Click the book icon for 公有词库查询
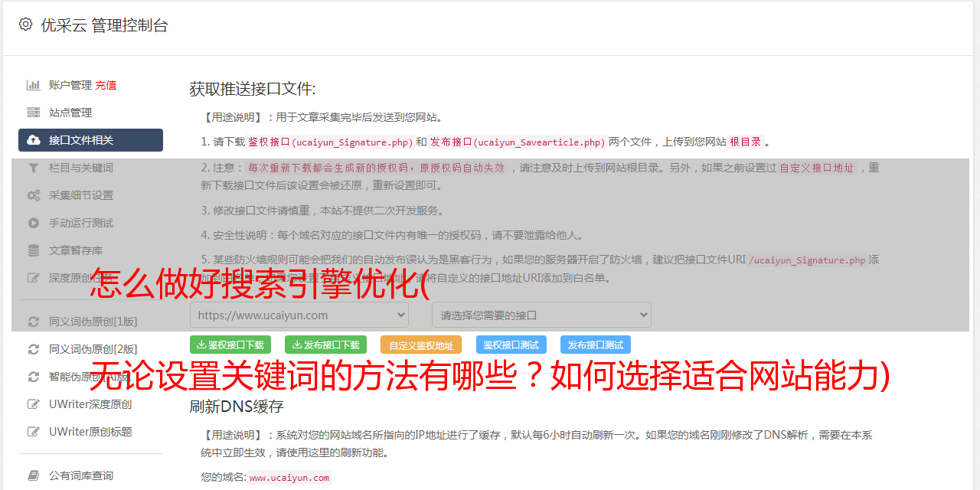980x490 pixels. [34, 475]
